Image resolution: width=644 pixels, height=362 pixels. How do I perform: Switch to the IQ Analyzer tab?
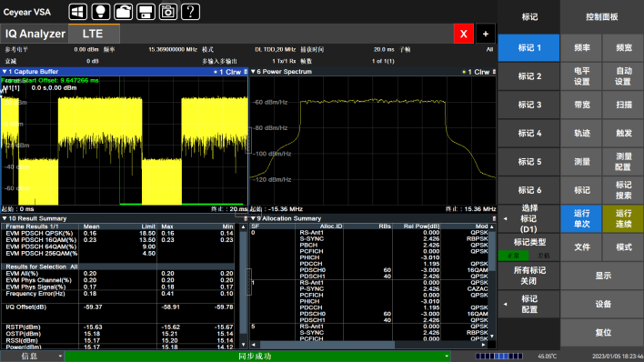(x=35, y=34)
